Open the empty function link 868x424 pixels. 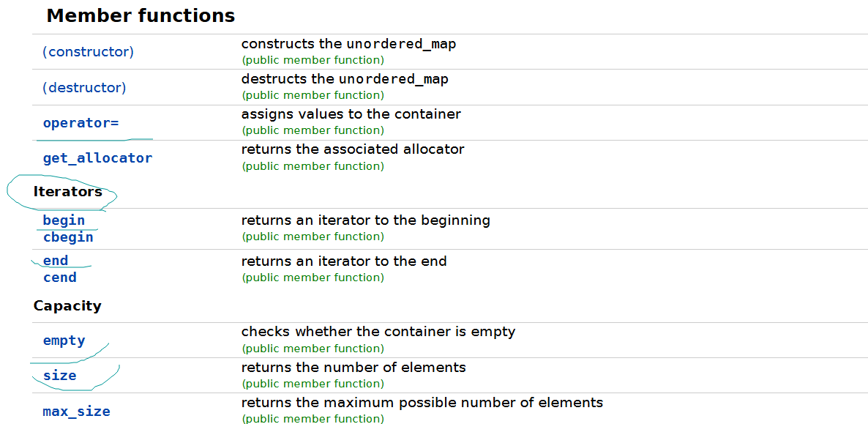(x=64, y=341)
